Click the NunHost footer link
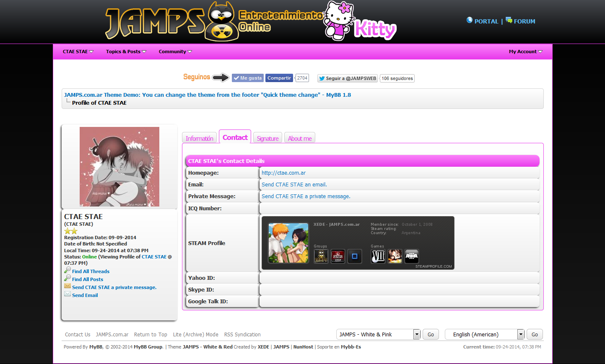 (303, 347)
